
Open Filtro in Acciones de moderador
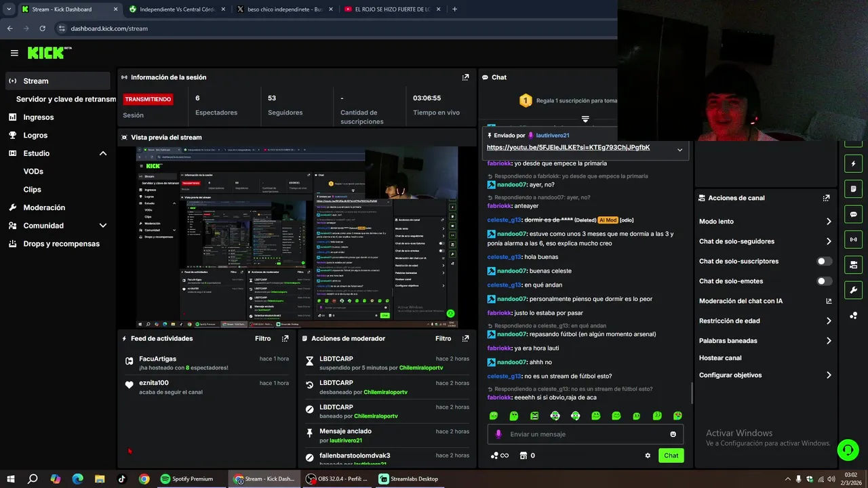pos(443,338)
